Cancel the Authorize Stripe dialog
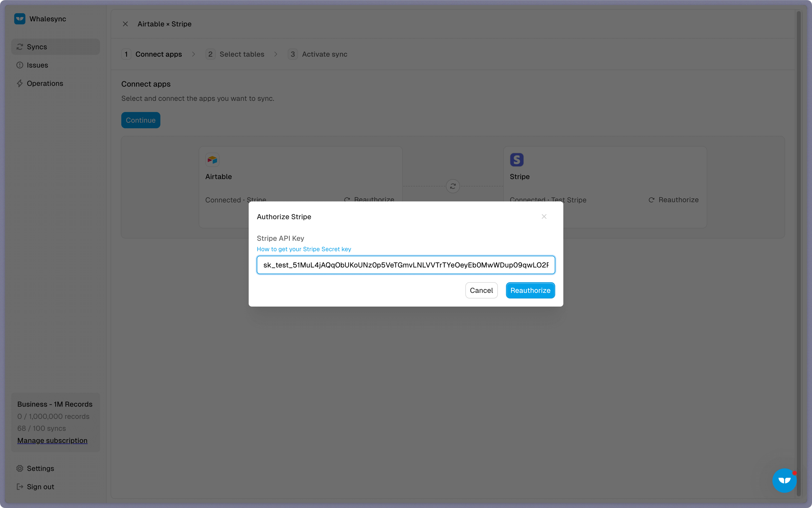 [x=481, y=290]
